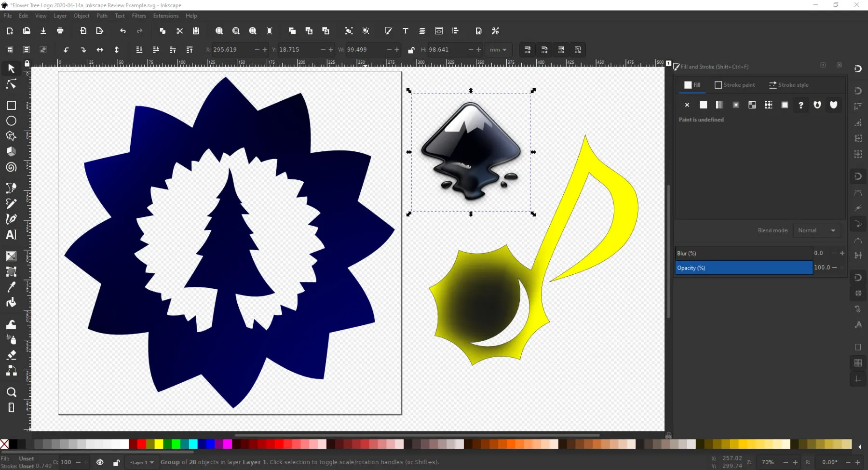Click the X position input field
Image resolution: width=868 pixels, height=470 pixels.
(232, 50)
